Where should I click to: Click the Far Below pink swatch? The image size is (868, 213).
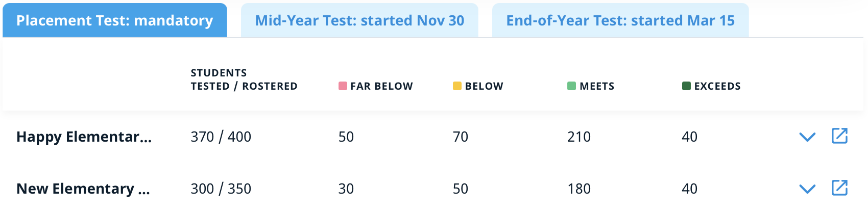[x=343, y=86]
